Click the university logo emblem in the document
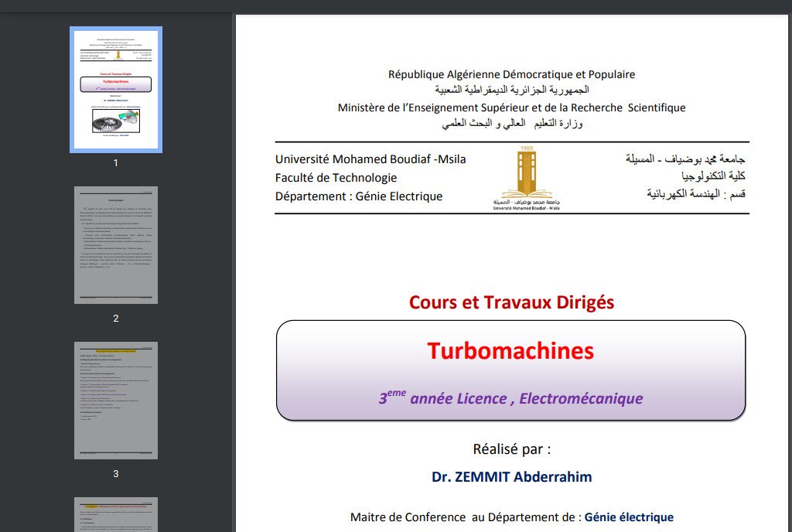This screenshot has width=792, height=532. (526, 178)
